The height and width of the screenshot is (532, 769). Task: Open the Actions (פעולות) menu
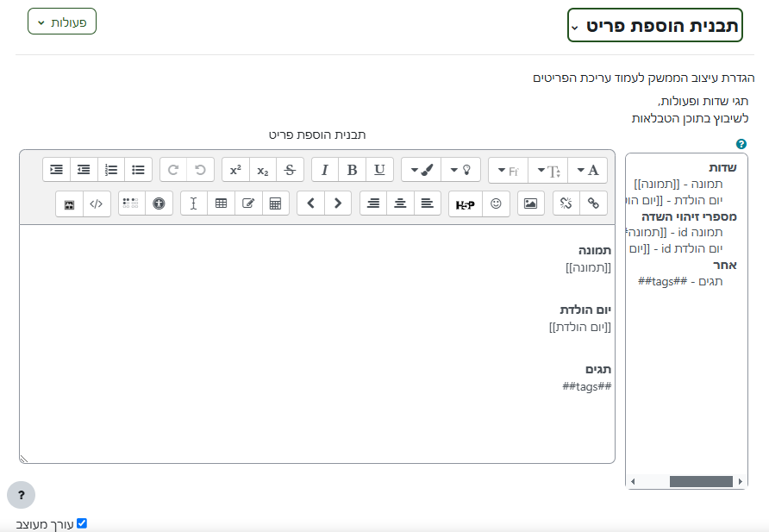62,22
